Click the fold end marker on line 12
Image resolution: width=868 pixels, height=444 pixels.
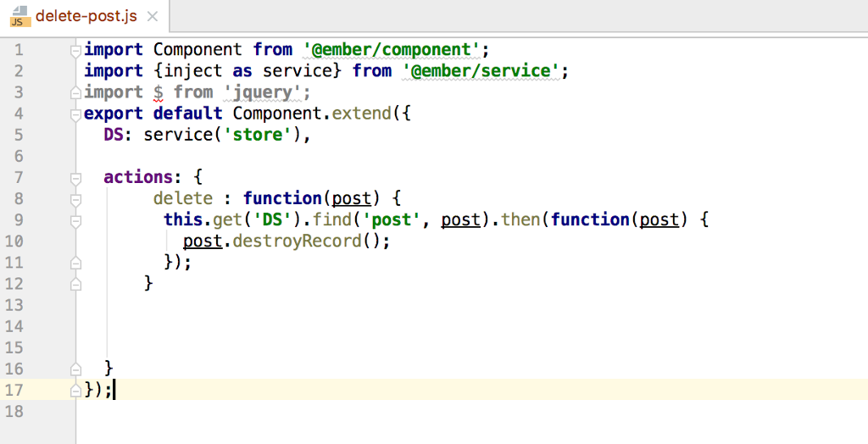(x=75, y=285)
